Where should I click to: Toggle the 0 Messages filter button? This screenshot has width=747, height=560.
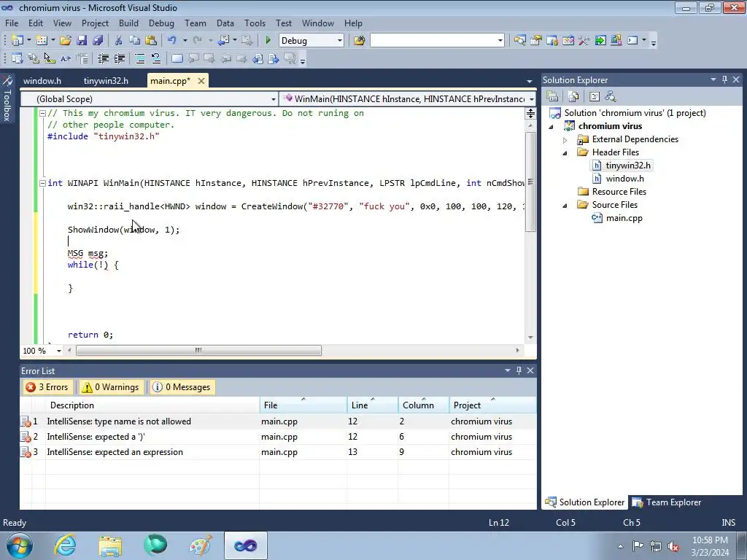click(x=182, y=387)
